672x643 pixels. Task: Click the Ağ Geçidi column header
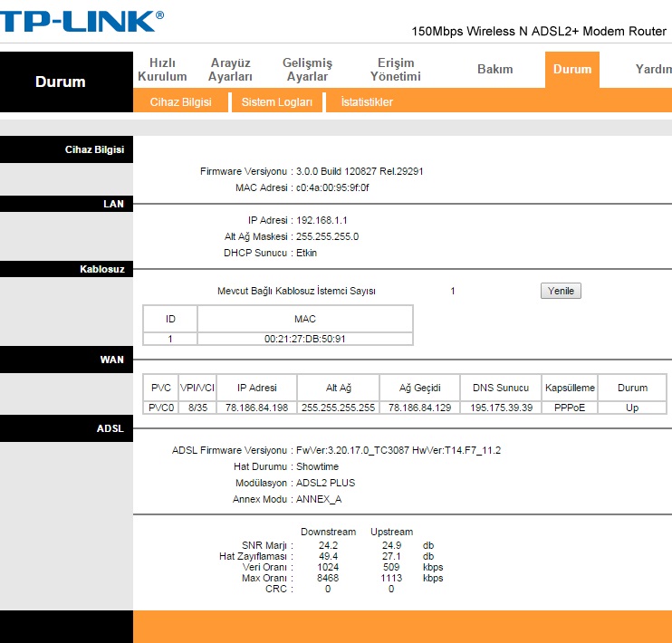click(x=419, y=388)
